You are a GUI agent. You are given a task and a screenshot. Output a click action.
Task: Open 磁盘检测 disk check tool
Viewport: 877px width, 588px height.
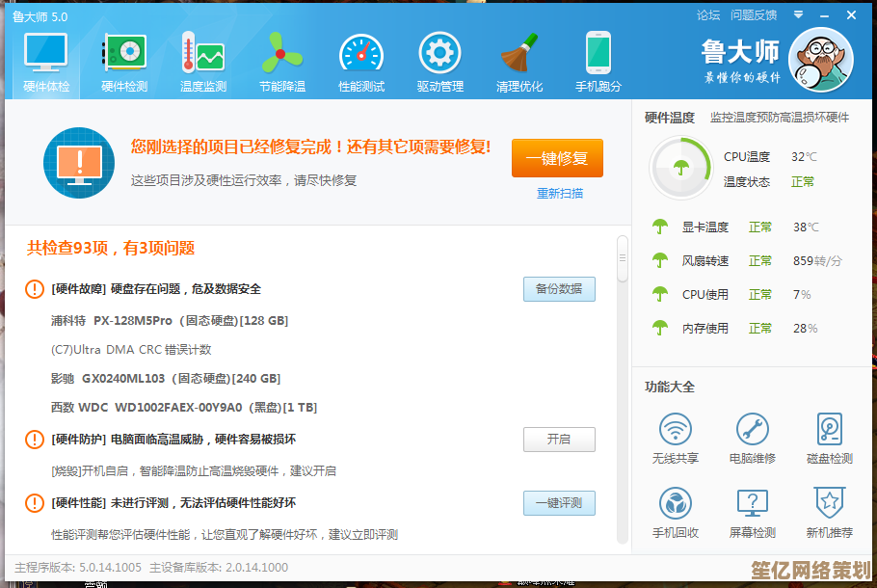click(x=830, y=439)
